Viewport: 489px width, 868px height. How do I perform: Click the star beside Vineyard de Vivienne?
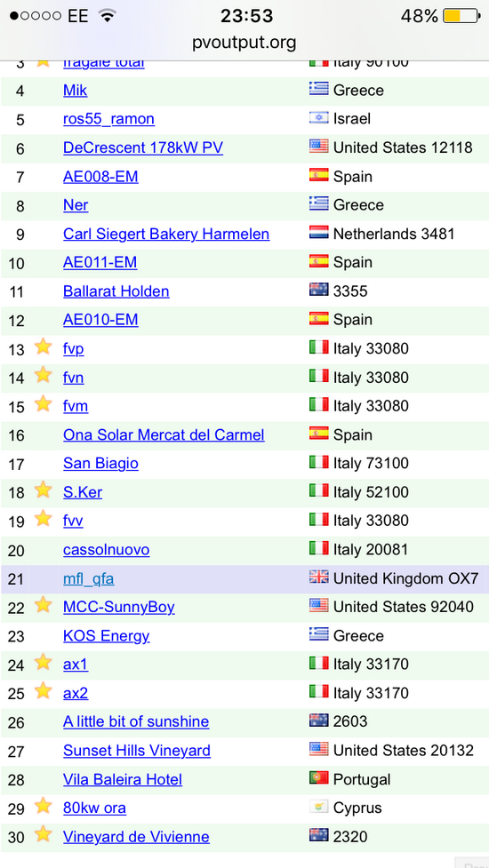43,834
